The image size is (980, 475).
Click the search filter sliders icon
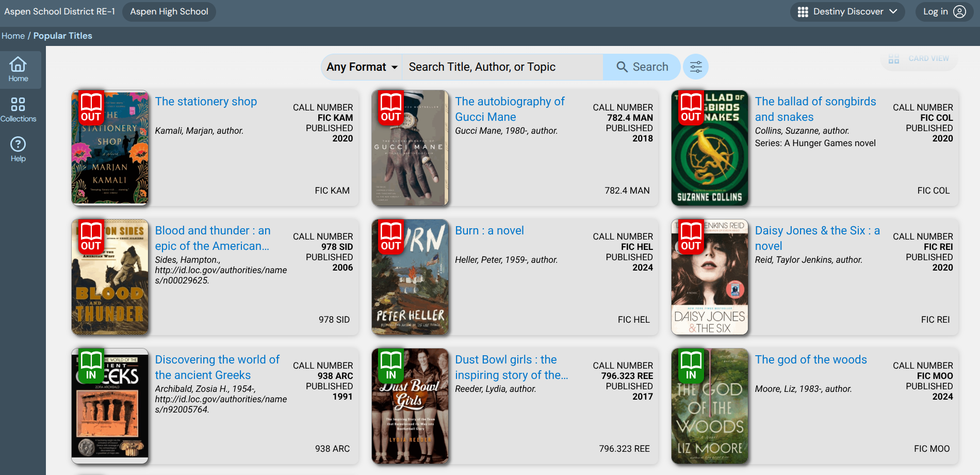pyautogui.click(x=696, y=67)
